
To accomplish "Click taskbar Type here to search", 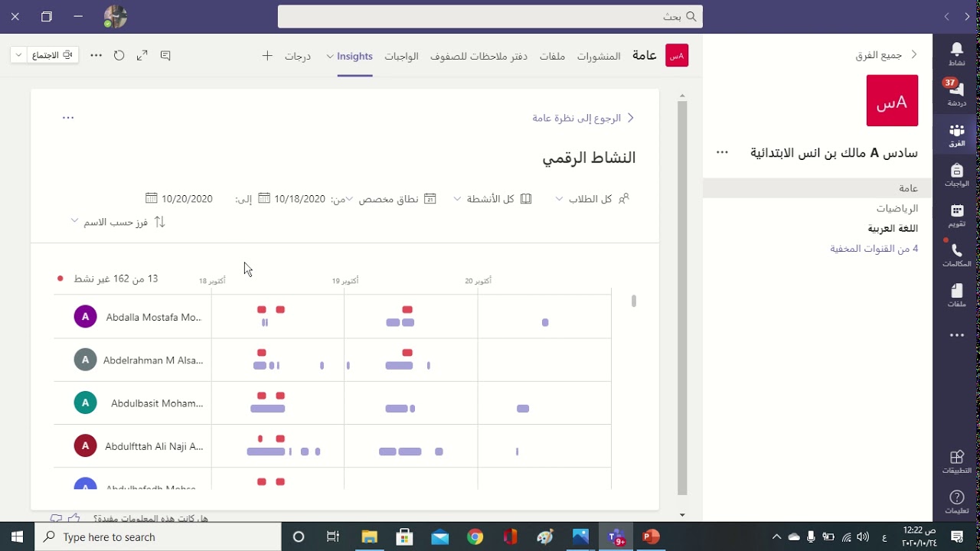I will point(158,536).
